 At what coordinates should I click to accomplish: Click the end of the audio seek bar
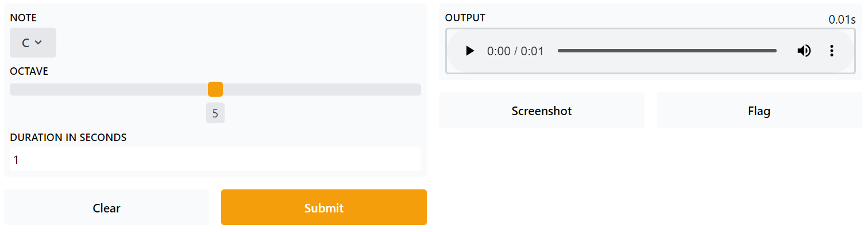click(776, 51)
